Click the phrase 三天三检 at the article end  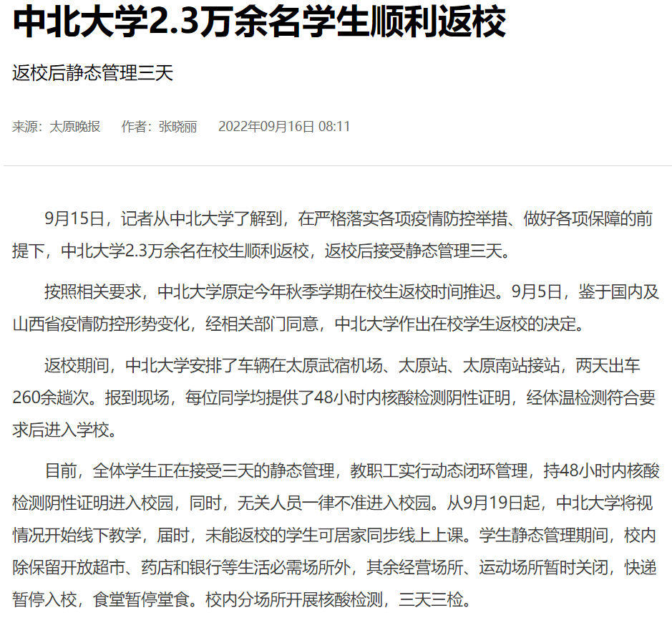(431, 599)
